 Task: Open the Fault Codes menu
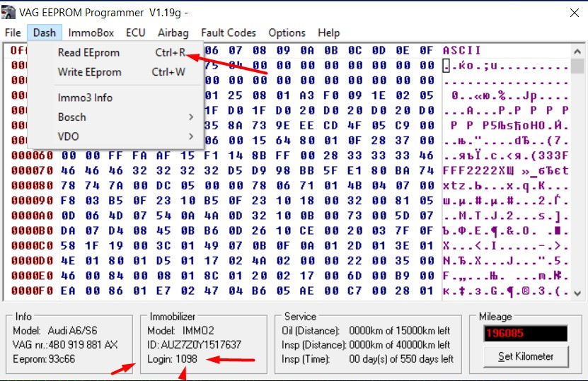click(x=229, y=33)
